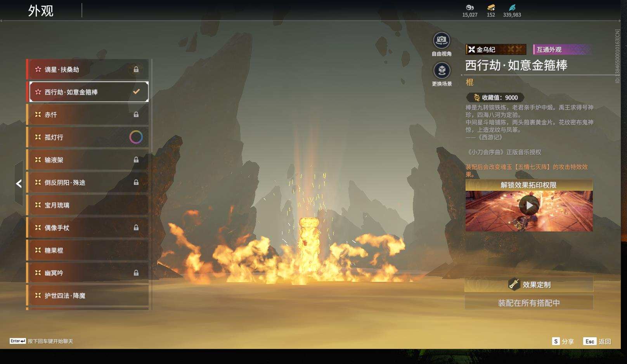The width and height of the screenshot is (627, 364).
Task: Click the 收藏值 9000 badge
Action: (495, 98)
